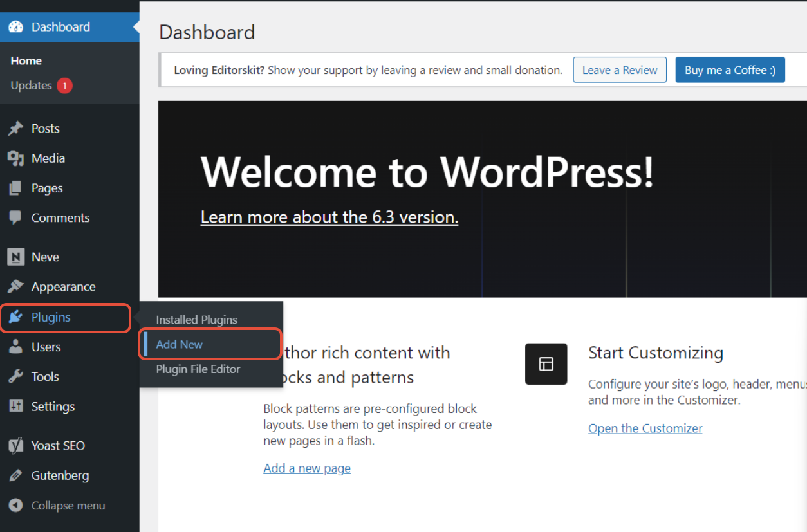Click the Comments speech bubble icon
807x532 pixels.
tap(15, 217)
